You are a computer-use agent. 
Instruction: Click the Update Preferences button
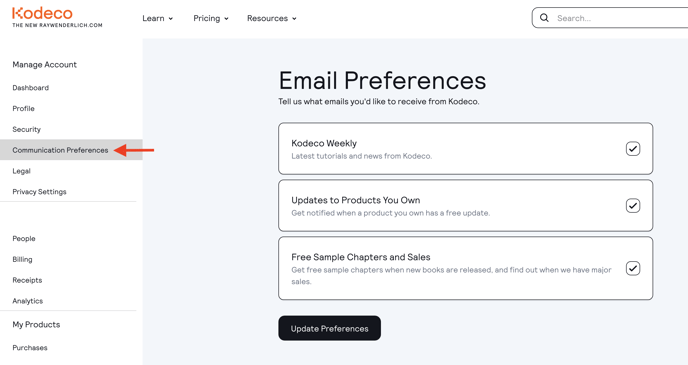(330, 328)
